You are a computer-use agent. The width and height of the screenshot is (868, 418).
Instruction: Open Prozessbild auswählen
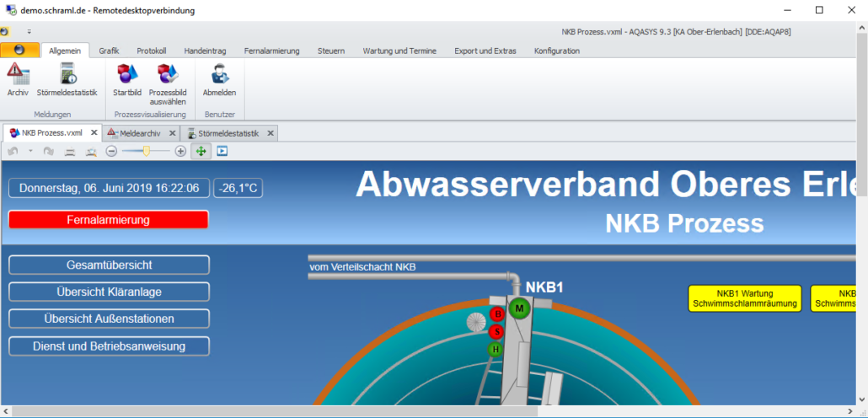168,84
